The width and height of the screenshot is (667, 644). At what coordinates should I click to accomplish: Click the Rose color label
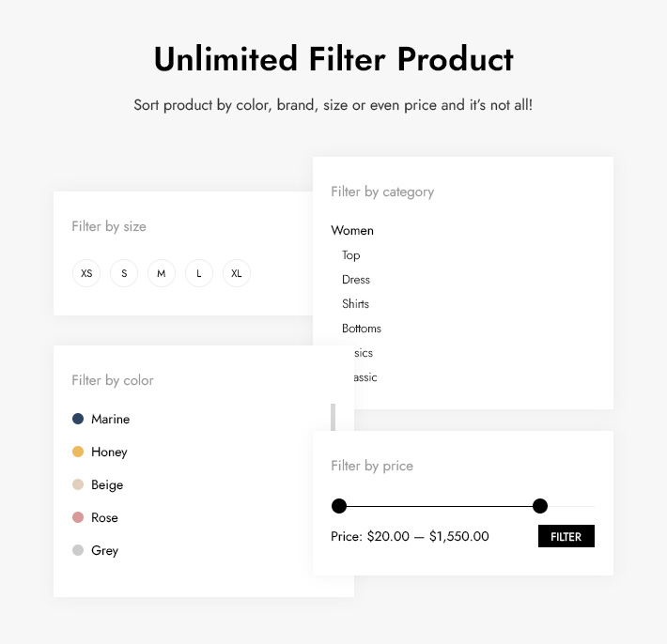[x=104, y=517]
